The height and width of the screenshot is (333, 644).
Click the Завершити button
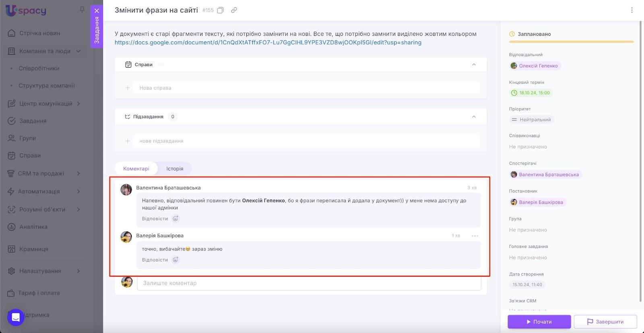point(605,322)
